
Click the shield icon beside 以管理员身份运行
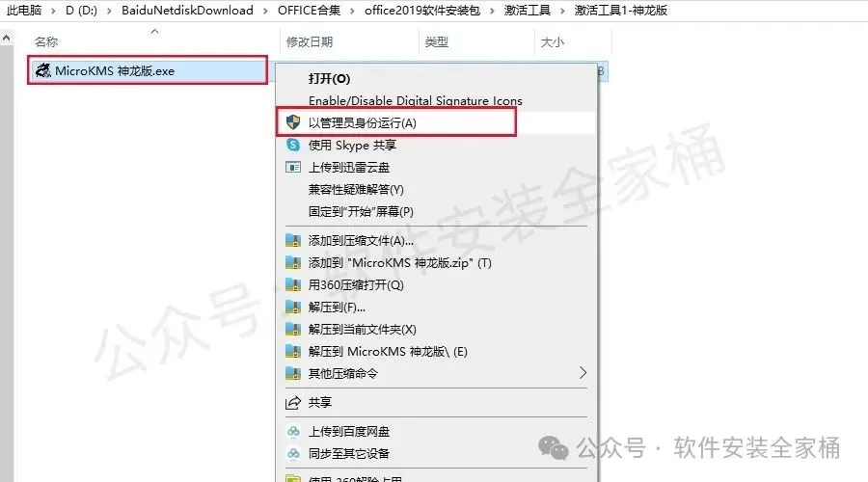coord(293,122)
